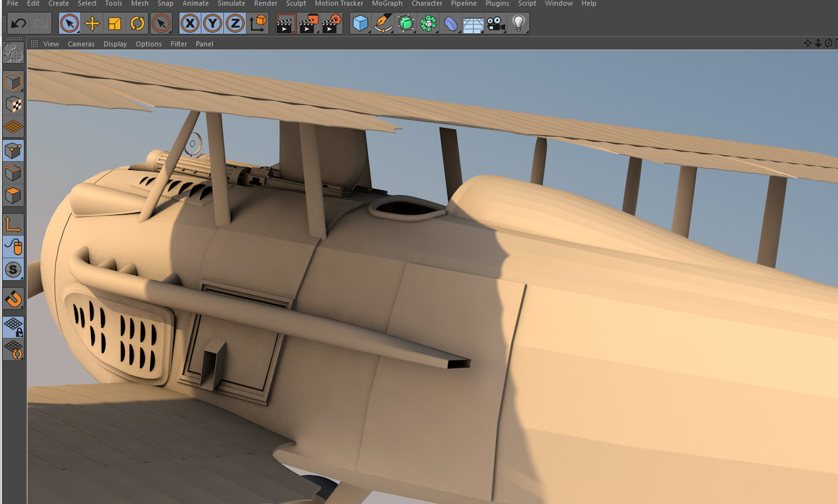
Task: Open the Sculpt menu
Action: [x=296, y=4]
